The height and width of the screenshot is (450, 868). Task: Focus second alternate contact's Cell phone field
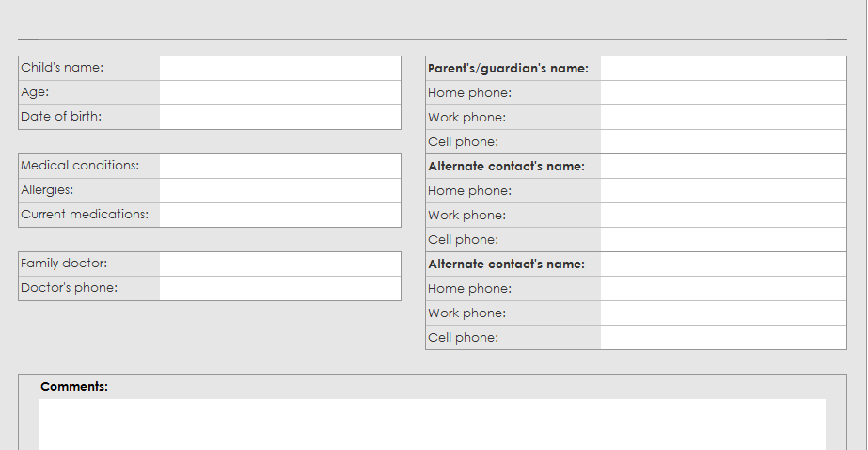pos(722,338)
